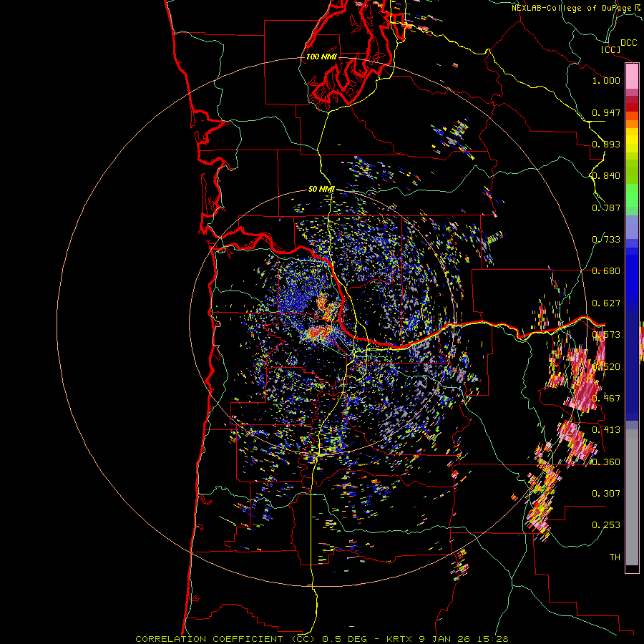Click the 0.360 scale value

click(606, 462)
